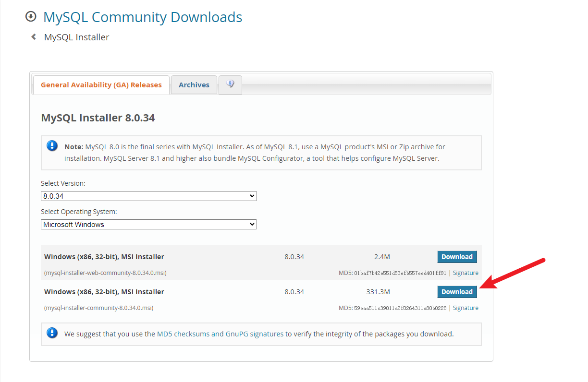Click the MySQL Community Downloads heading link
Screen dimensions: 588x382
click(x=143, y=17)
